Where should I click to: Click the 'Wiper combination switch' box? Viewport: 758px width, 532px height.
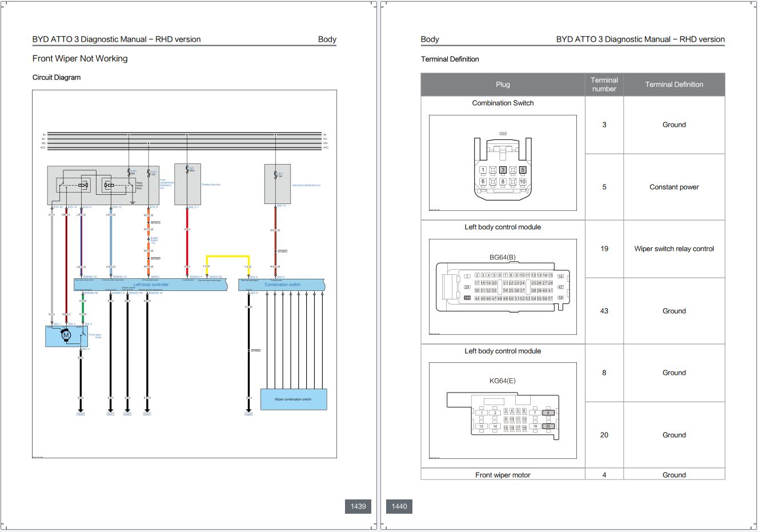[x=293, y=399]
